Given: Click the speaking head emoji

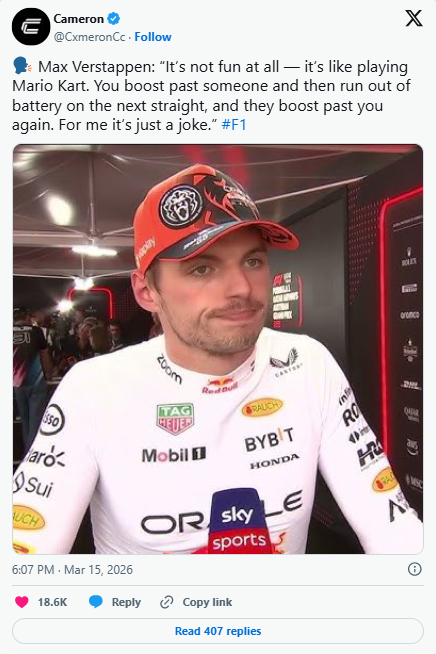Looking at the screenshot, I should click(22, 66).
